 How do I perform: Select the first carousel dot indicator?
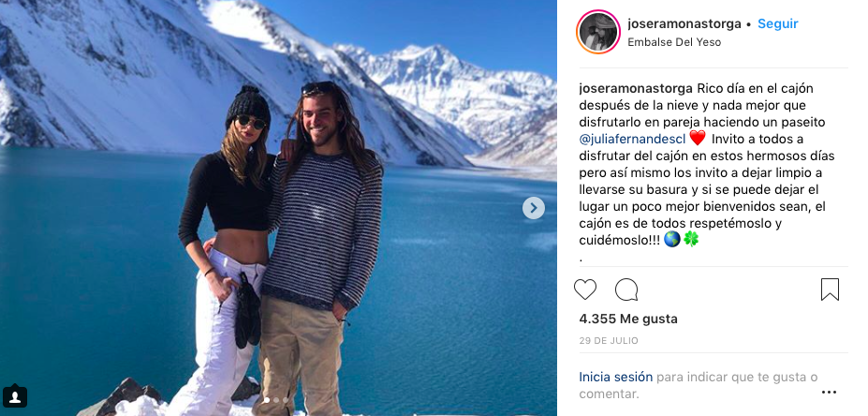tap(266, 400)
